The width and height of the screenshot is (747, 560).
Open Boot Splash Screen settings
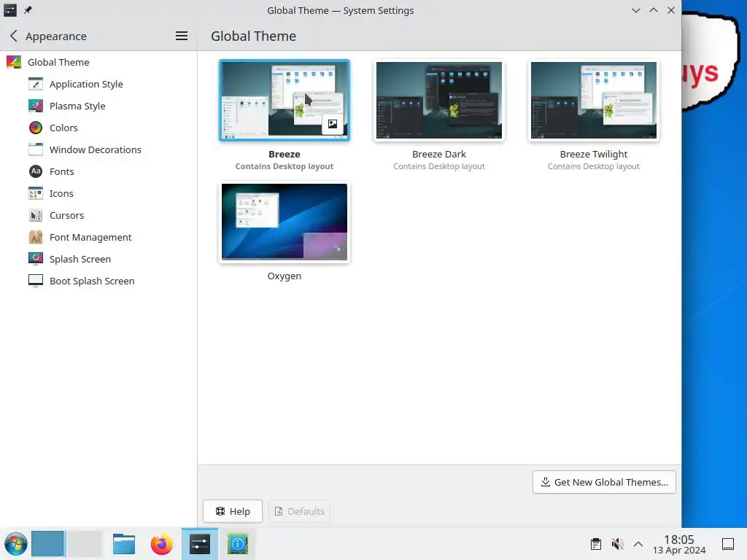click(x=92, y=281)
